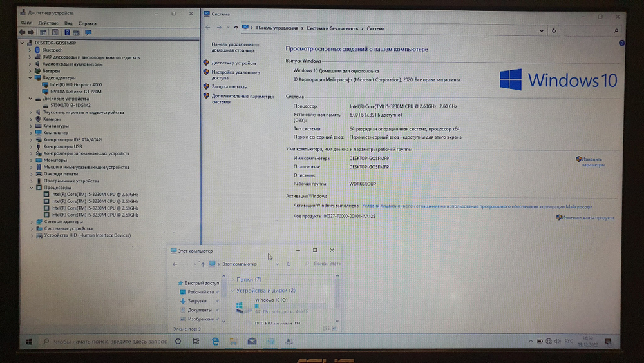Open Загрузки in Explorer sidebar
644x363 pixels.
pyautogui.click(x=196, y=301)
